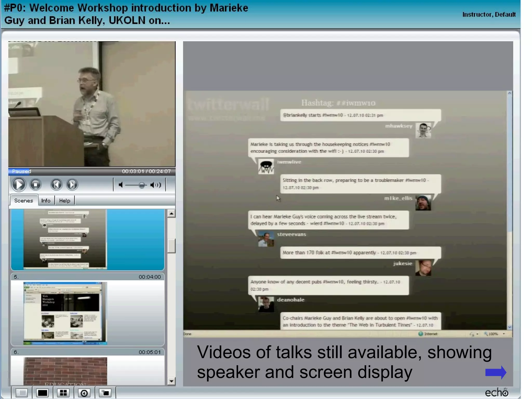Skip to the next scene
This screenshot has width=532, height=399.
coord(72,185)
